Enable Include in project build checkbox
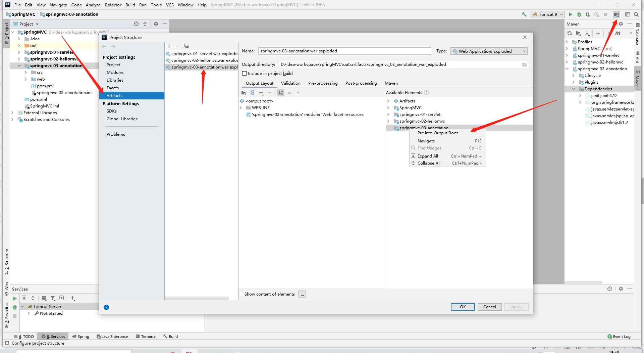 (245, 73)
